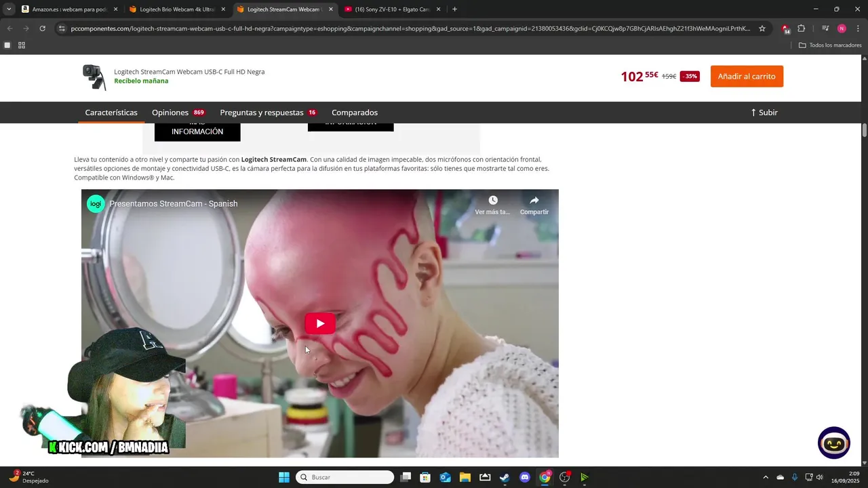
Task: Open File Explorer from the taskbar
Action: (465, 477)
